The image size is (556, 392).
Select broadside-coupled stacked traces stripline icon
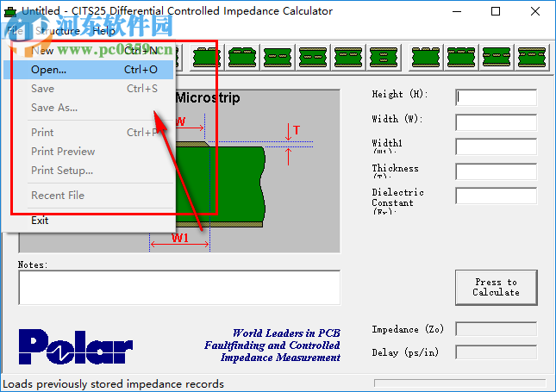point(384,58)
